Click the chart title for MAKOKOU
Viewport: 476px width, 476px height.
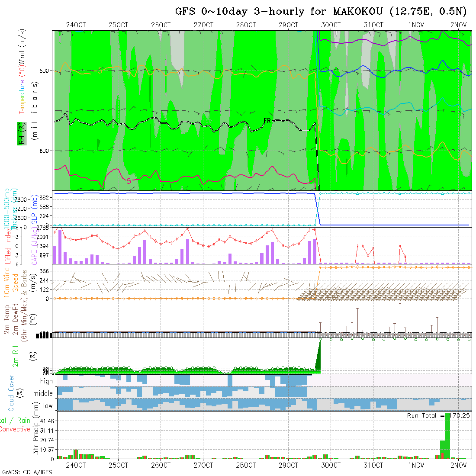(320, 11)
